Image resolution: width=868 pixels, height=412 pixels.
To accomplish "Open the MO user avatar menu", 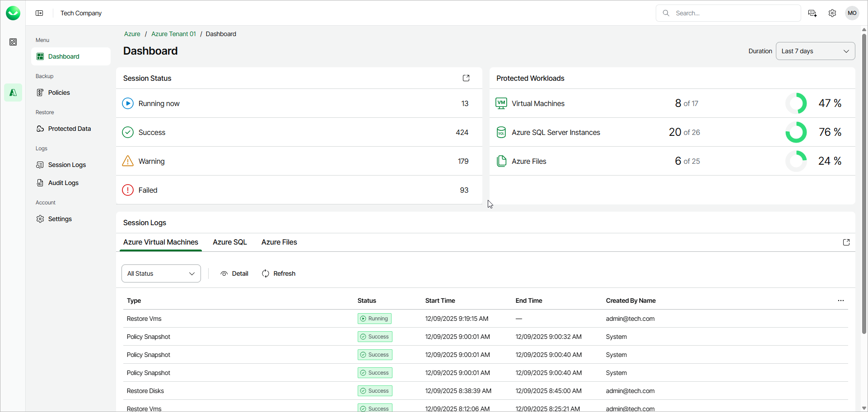I will click(x=852, y=13).
